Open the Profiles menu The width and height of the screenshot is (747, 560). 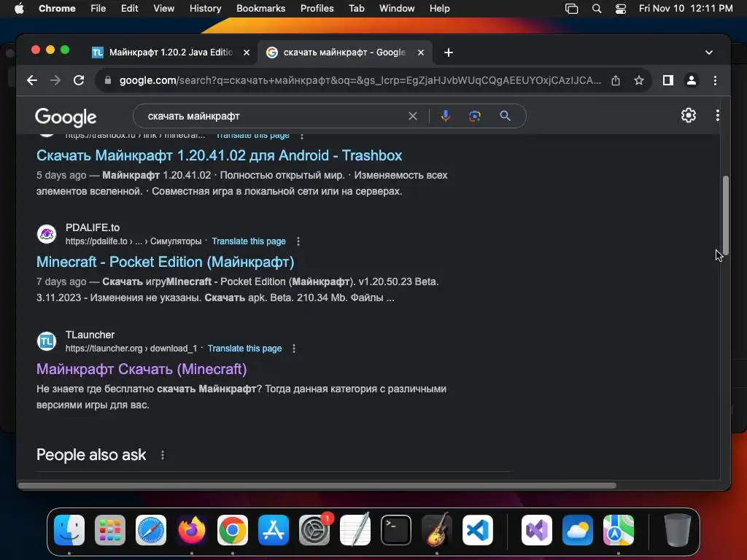pyautogui.click(x=317, y=9)
